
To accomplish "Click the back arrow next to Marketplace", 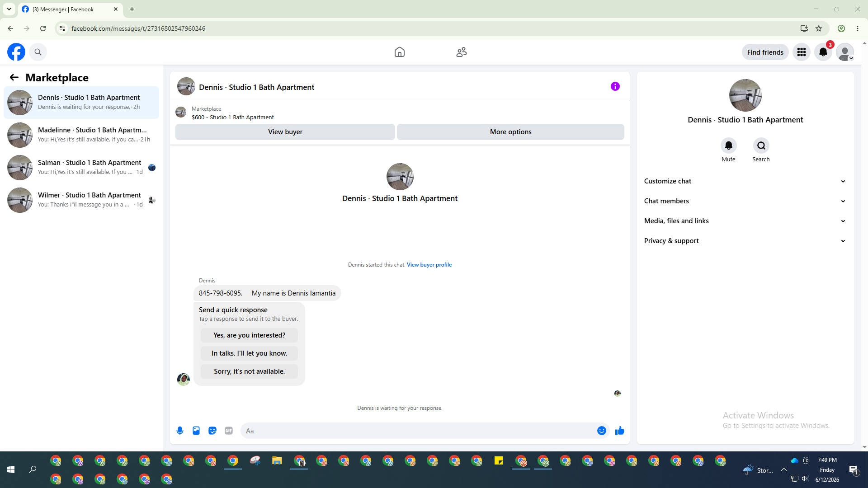I will point(14,78).
